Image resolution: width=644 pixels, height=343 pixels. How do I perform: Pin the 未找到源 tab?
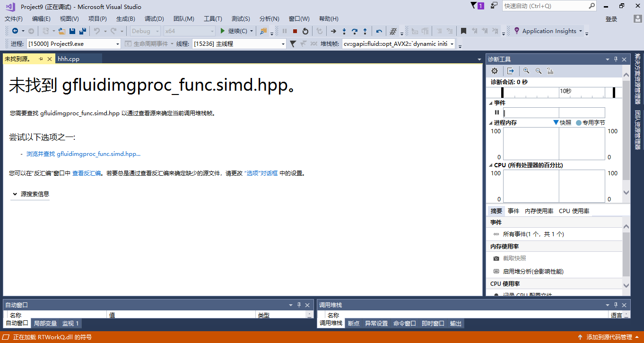coord(41,59)
